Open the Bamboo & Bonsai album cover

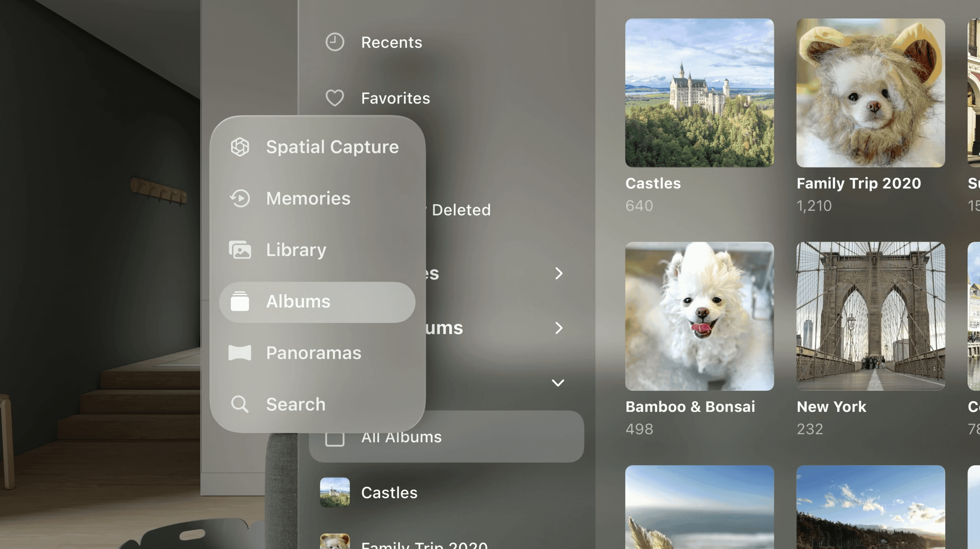click(699, 316)
